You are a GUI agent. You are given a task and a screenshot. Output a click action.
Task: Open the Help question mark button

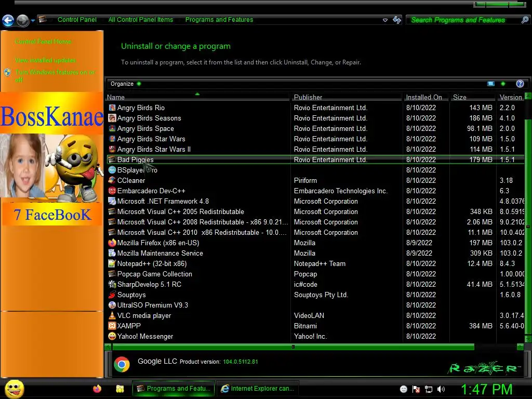pos(520,84)
